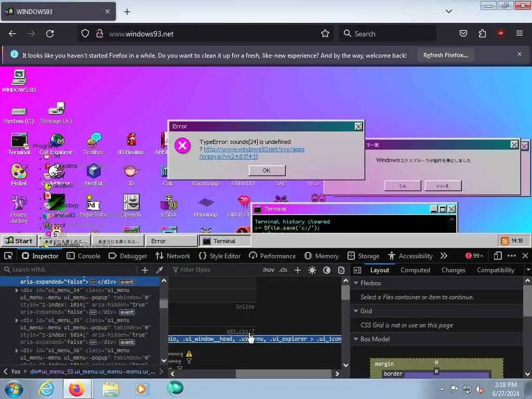Focus the Search HTML field
This screenshot has width=532, height=399.
[70, 270]
